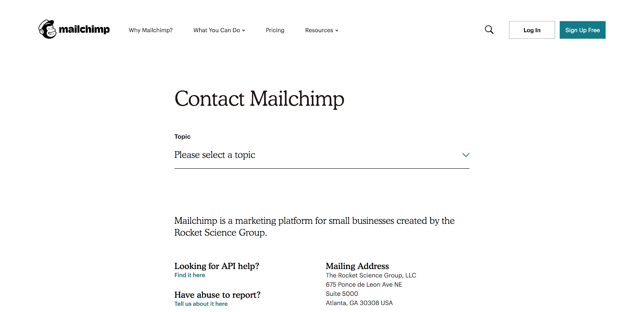Open search with the magnifying glass icon

tap(489, 30)
